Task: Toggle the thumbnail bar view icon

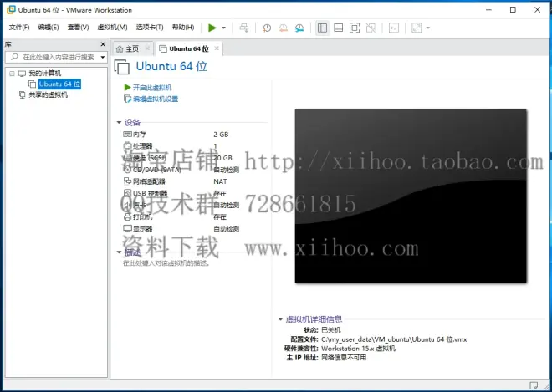Action: (x=339, y=28)
